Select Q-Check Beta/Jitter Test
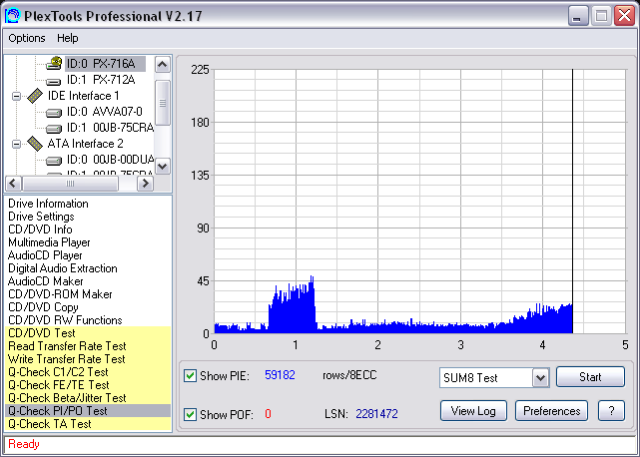640x457 pixels. pos(88,398)
